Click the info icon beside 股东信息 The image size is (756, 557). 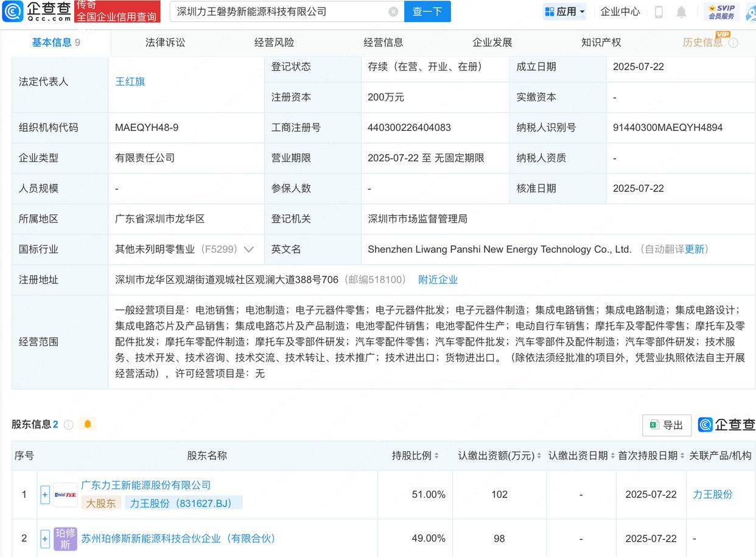pos(69,424)
